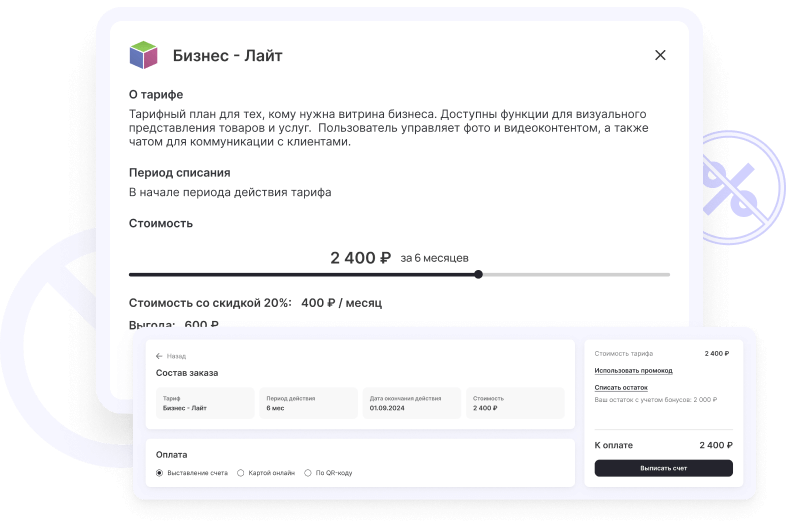The height and width of the screenshot is (532, 786).
Task: Click the К оплате total amount
Action: pos(716,445)
